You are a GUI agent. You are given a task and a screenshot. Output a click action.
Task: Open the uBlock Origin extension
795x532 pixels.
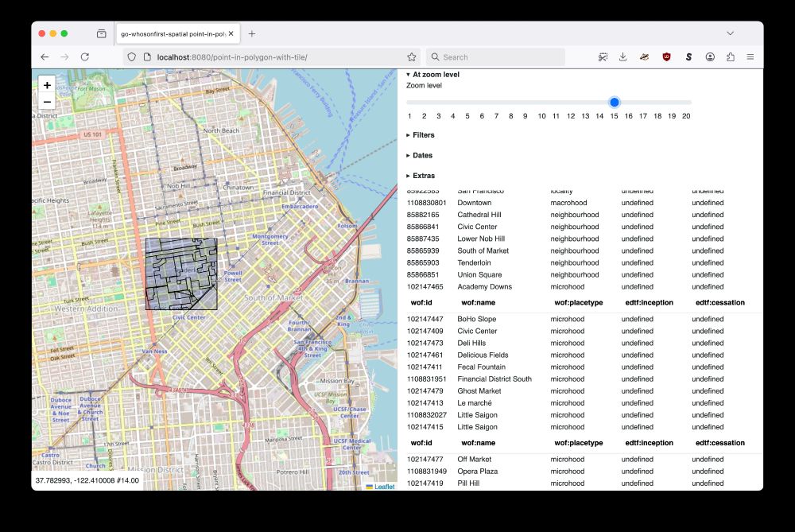(665, 57)
